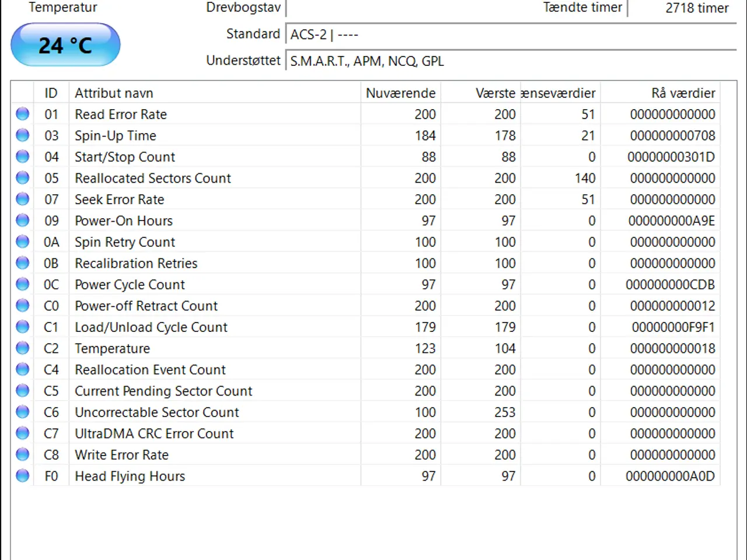Click the Standard field showing ACS-2
The width and height of the screenshot is (747, 560).
(x=511, y=35)
